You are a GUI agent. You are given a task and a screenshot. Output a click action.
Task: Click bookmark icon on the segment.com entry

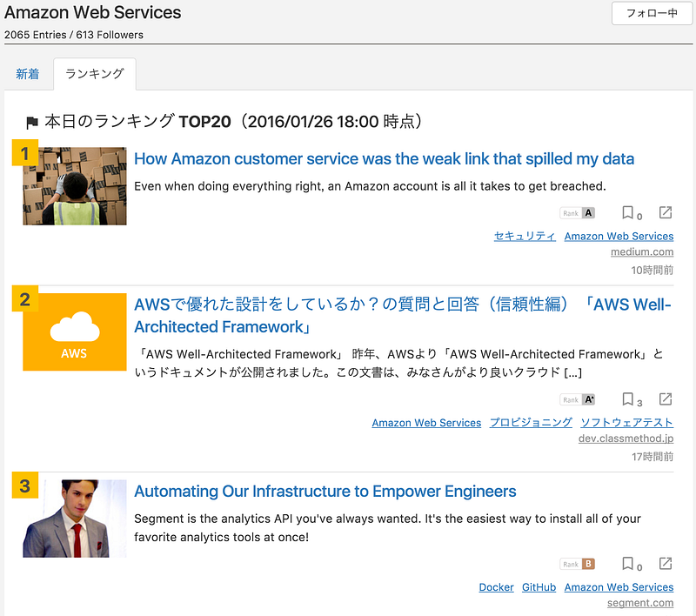pos(627,564)
